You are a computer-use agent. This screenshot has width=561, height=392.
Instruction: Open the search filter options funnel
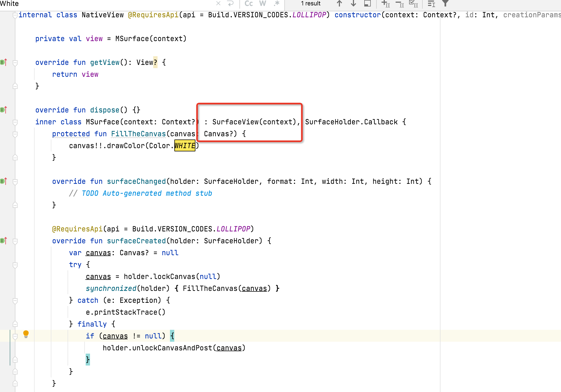pos(445,4)
